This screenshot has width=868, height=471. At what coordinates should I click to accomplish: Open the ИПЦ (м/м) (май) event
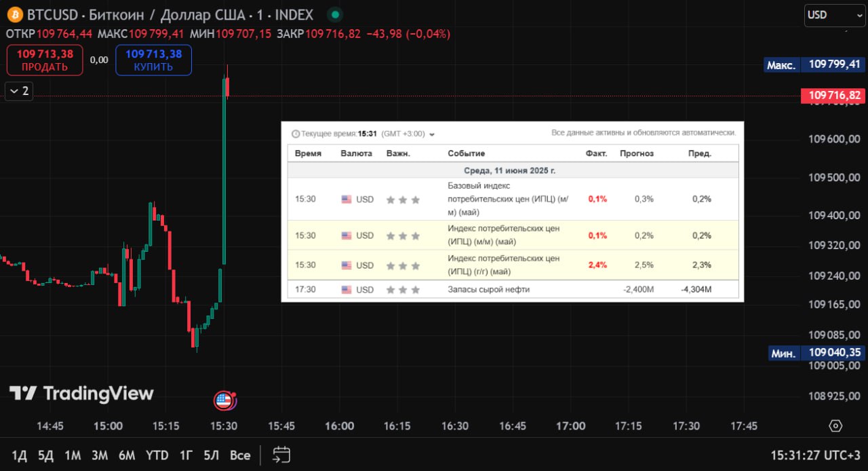pos(504,235)
